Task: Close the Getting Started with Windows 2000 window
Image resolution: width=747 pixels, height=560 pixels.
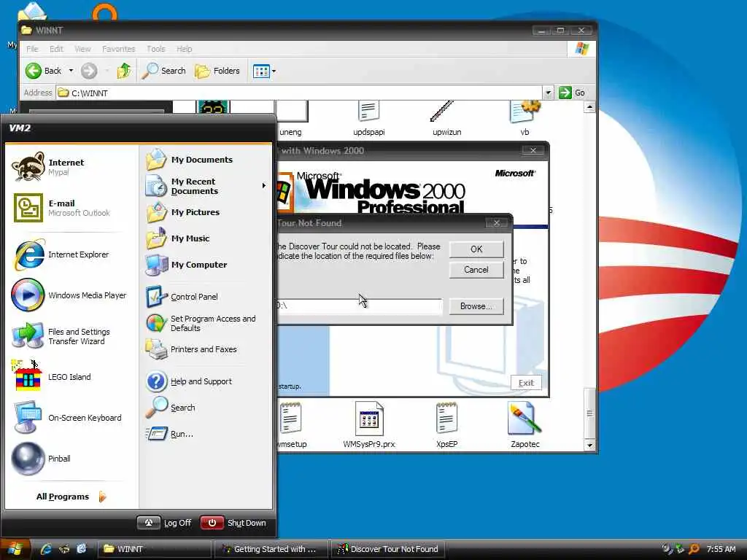Action: 533,150
